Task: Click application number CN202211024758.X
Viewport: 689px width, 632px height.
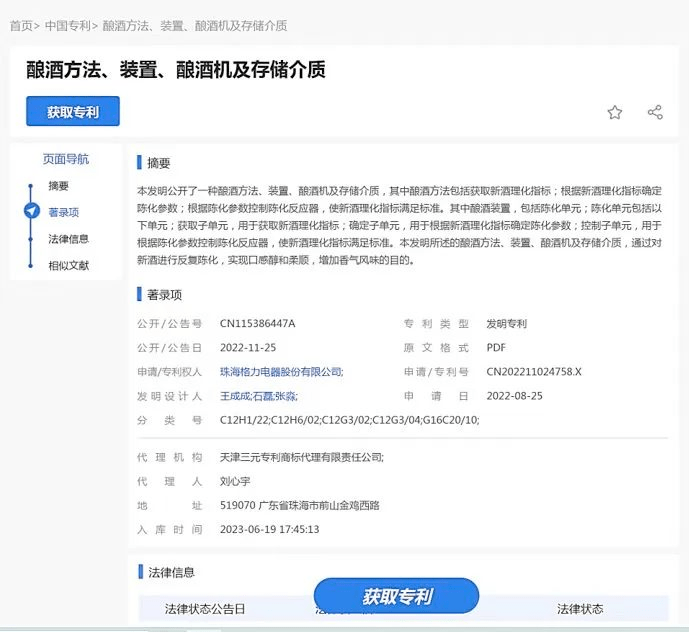Action: (533, 372)
